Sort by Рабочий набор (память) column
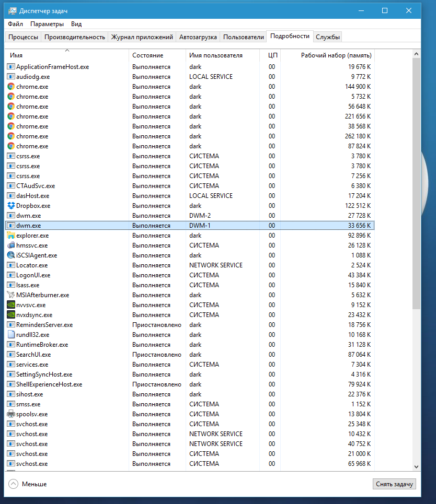Image resolution: width=436 pixels, height=504 pixels. click(328, 55)
